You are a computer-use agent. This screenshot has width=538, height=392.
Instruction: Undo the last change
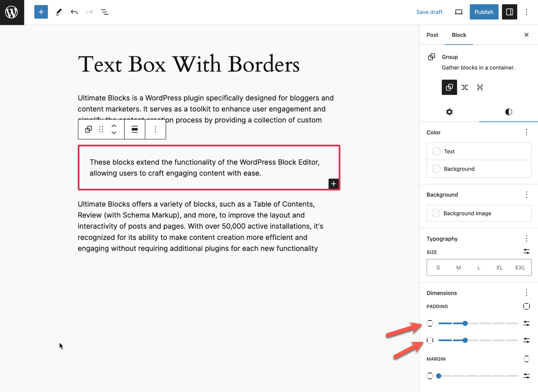[74, 12]
